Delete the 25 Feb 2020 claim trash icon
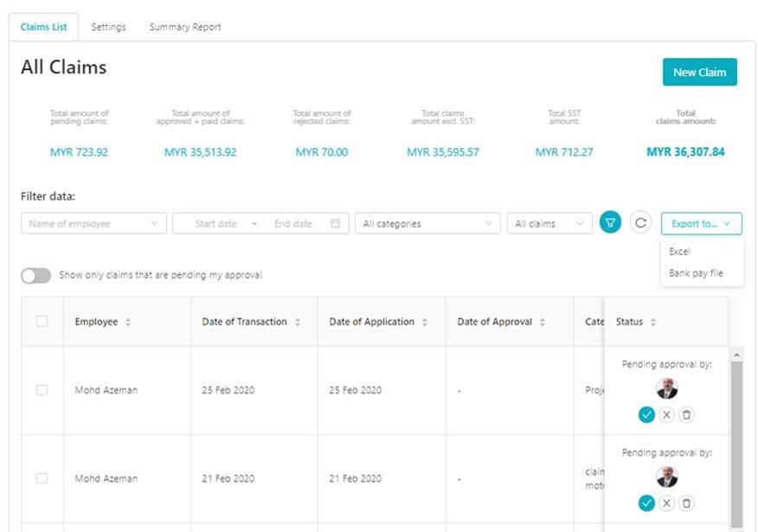This screenshot has height=532, width=758. click(686, 415)
